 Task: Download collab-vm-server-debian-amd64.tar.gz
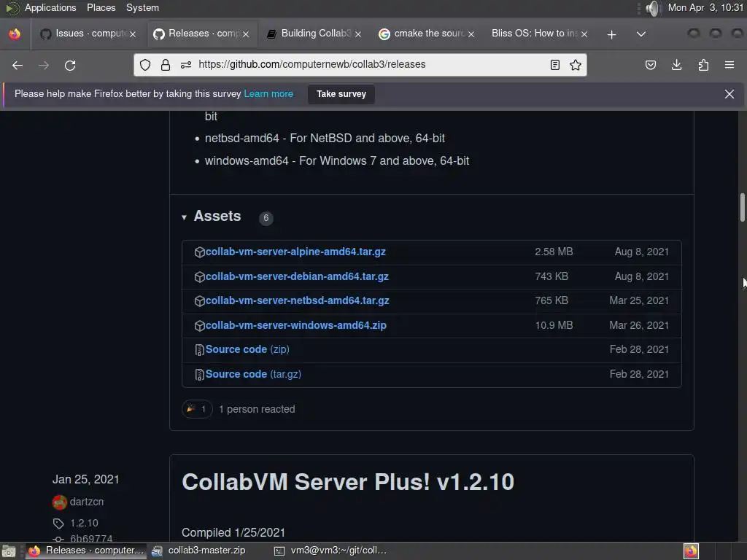coord(297,276)
